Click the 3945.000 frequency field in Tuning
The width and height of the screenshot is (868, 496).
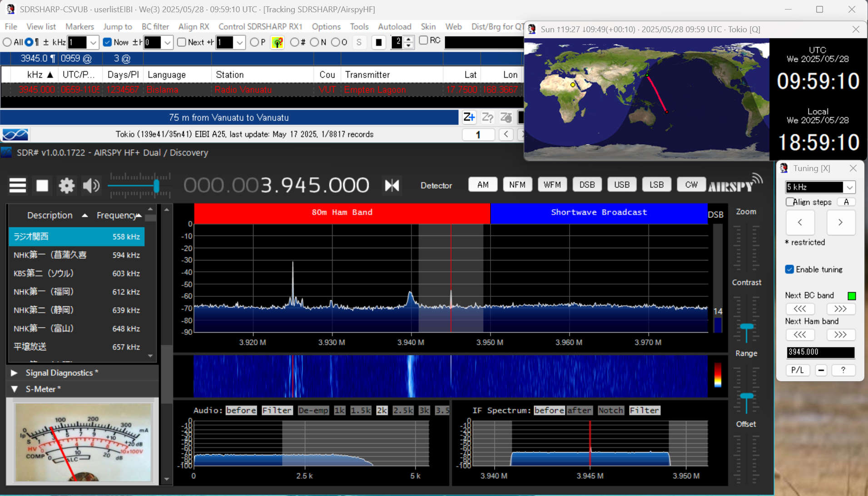pyautogui.click(x=820, y=352)
